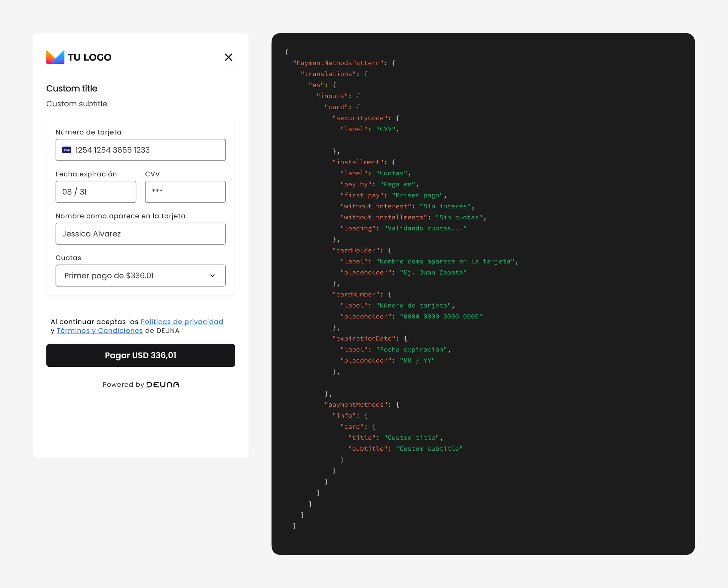Focus the Fecha expiración field
This screenshot has height=588, width=728.
[x=96, y=192]
